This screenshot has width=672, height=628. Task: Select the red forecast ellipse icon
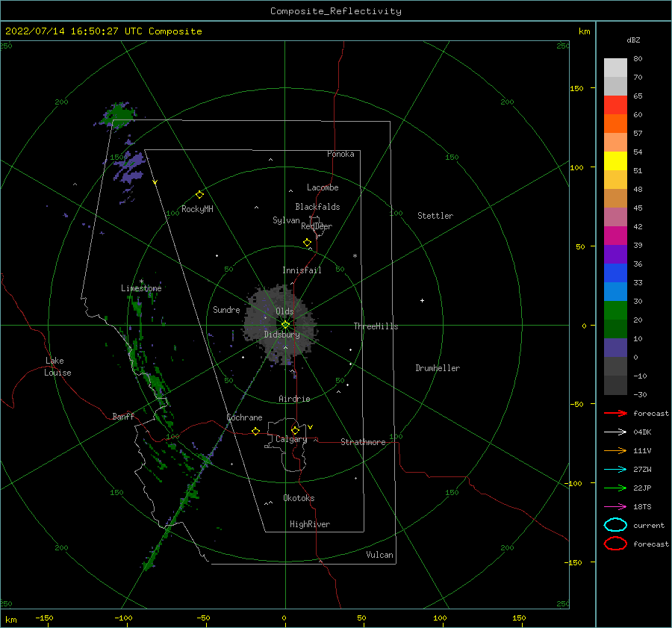615,544
